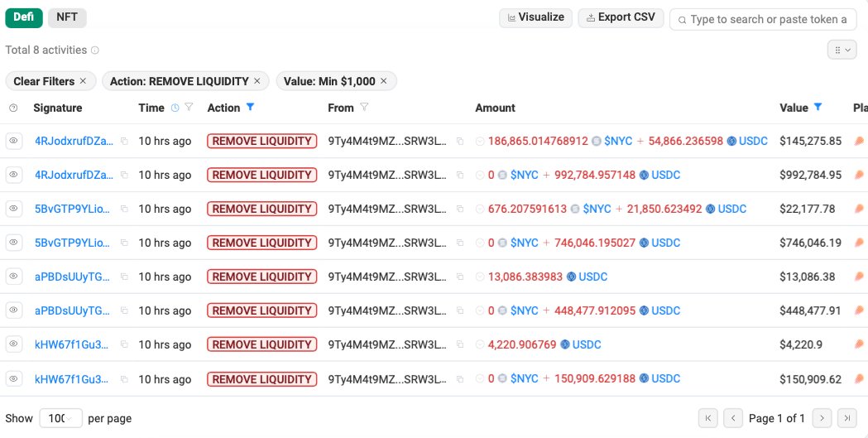Image resolution: width=868 pixels, height=438 pixels.
Task: Toggle eye preview for the $4,220.9 row
Action: pyautogui.click(x=14, y=344)
